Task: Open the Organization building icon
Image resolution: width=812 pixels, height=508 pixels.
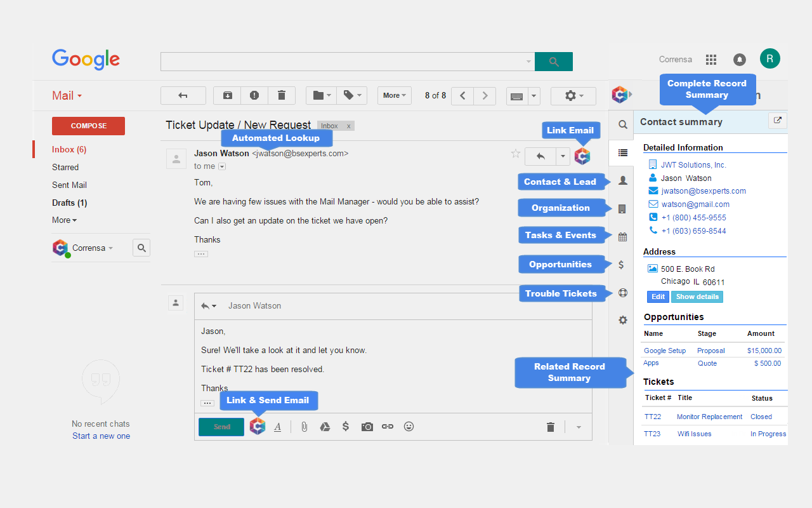Action: pyautogui.click(x=622, y=208)
